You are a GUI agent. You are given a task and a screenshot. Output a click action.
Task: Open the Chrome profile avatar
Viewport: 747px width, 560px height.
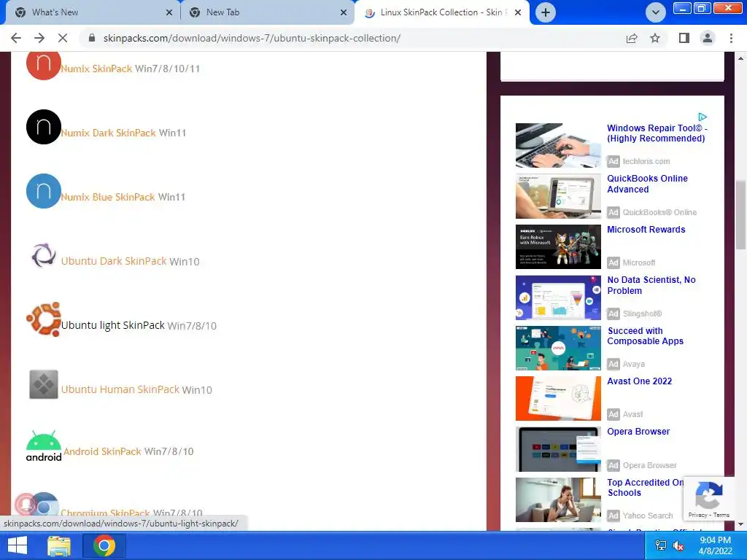708,38
